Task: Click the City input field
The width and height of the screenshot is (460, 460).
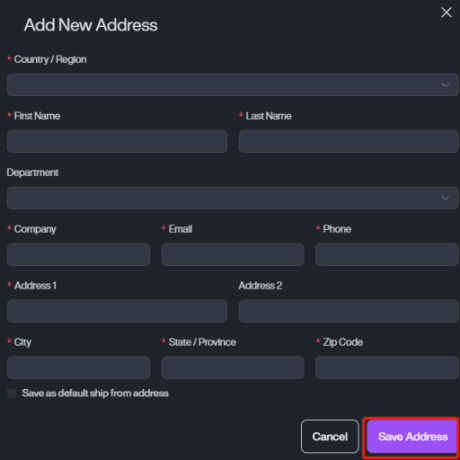Action: coord(78,368)
